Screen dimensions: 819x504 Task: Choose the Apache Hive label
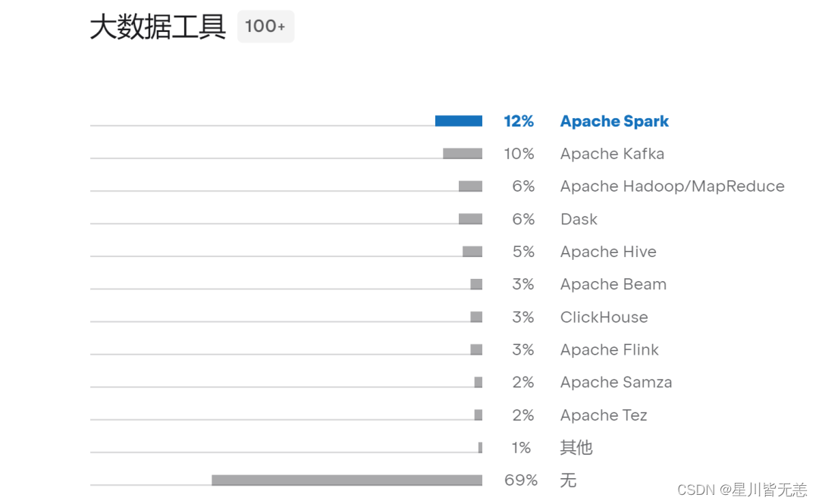tap(608, 252)
